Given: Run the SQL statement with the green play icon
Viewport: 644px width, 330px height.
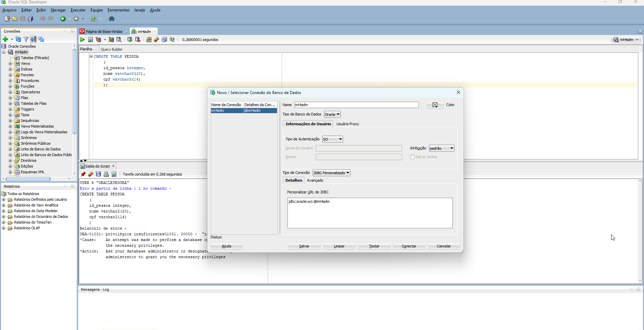Looking at the screenshot, I should (x=83, y=40).
